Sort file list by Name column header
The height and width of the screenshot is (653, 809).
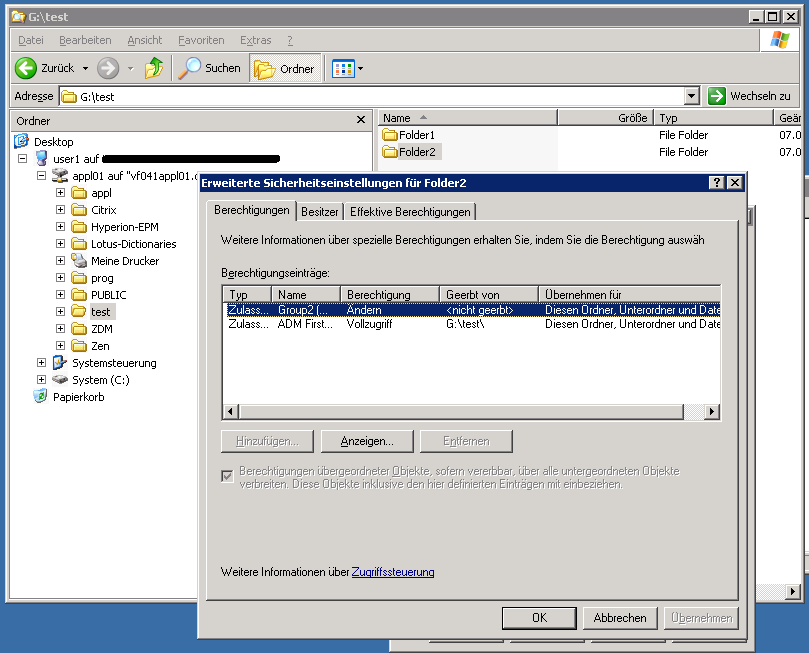[x=468, y=118]
